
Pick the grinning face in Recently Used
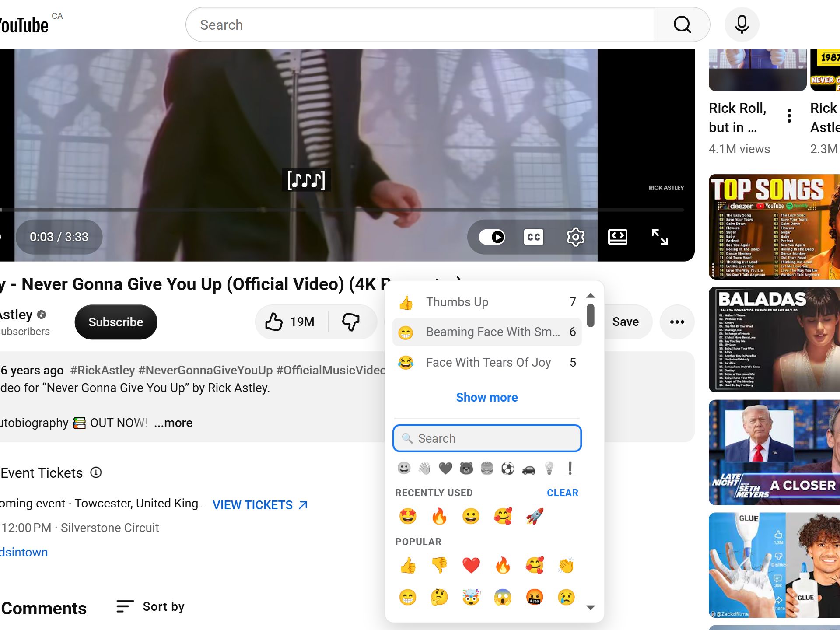[x=471, y=517]
